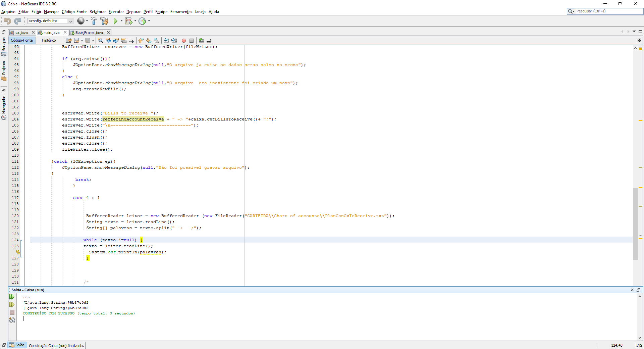
Task: Click the Uncomment lines icon
Action: pos(209,41)
